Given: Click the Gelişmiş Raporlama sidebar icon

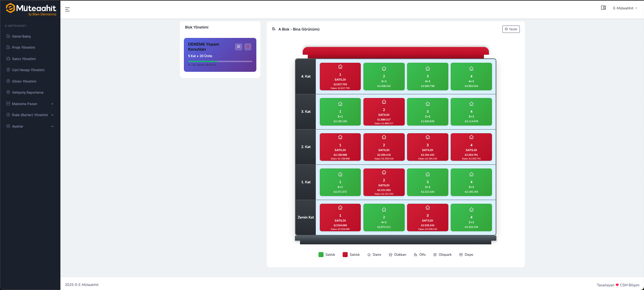Looking at the screenshot, I should [x=8, y=92].
